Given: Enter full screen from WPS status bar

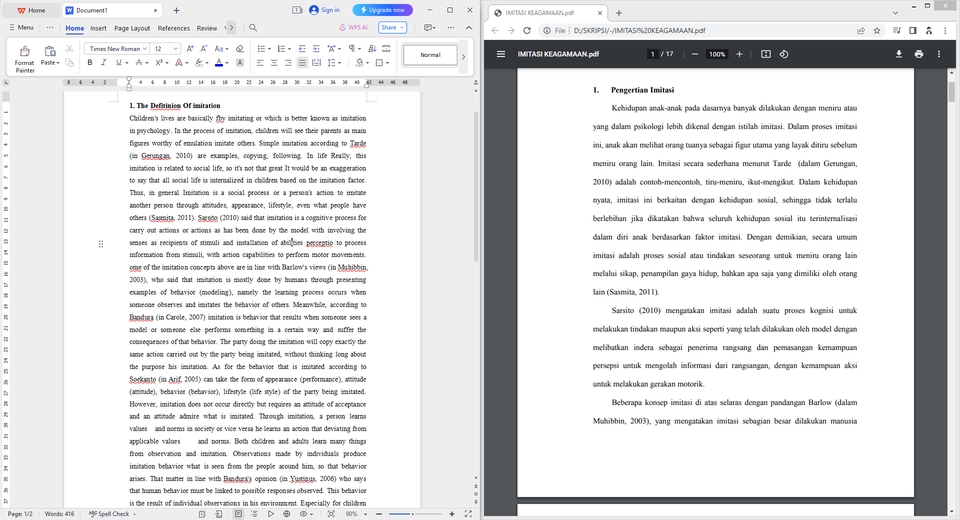Looking at the screenshot, I should 468,514.
